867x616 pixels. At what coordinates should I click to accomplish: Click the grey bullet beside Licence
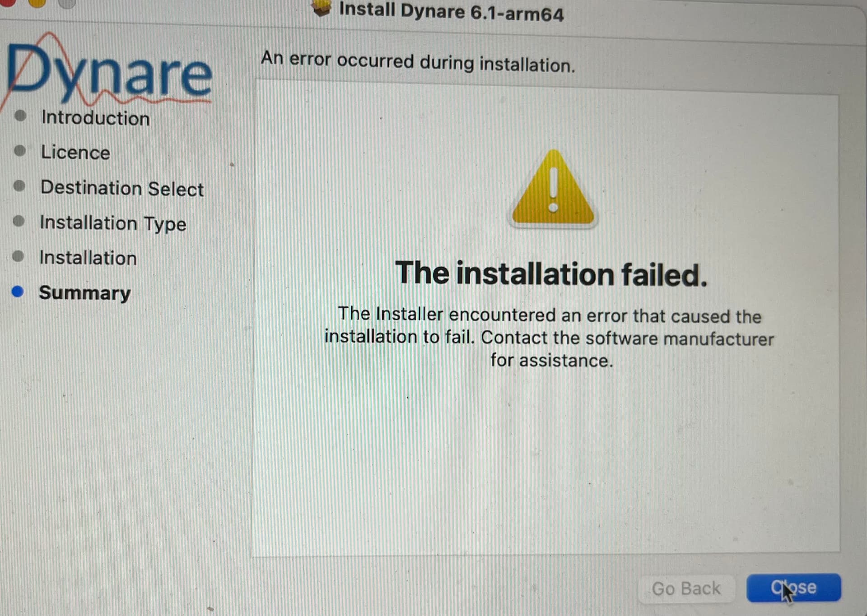[20, 150]
